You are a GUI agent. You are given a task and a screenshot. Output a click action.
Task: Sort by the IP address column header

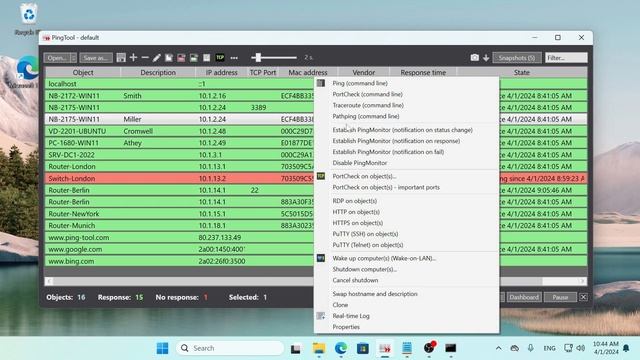click(x=221, y=72)
